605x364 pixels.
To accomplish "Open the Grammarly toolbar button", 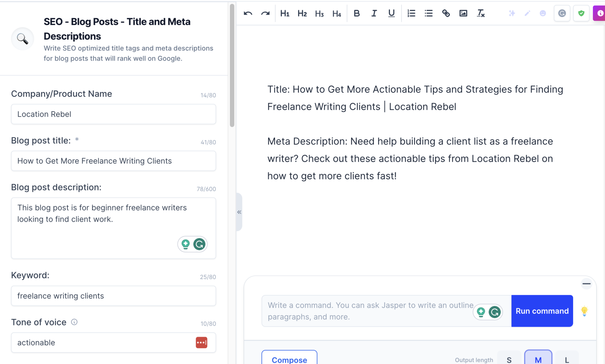I will point(562,13).
